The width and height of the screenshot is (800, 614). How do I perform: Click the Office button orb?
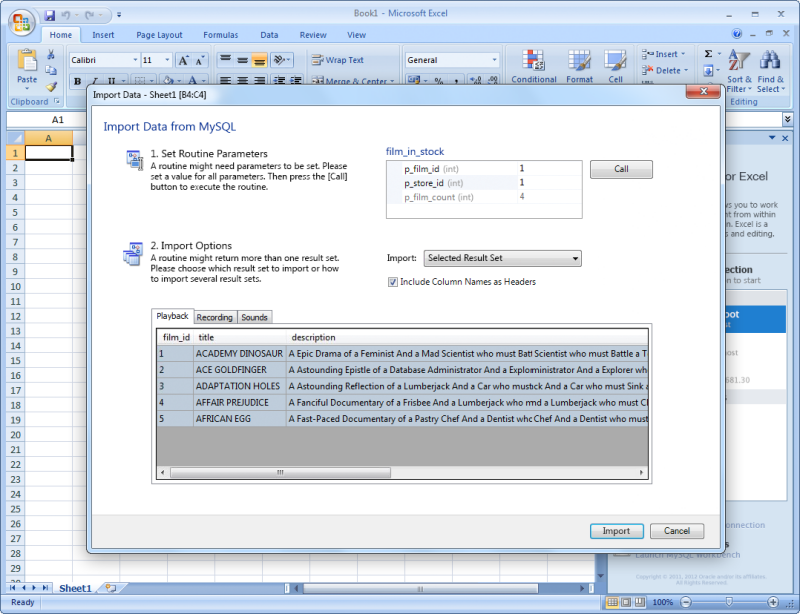tap(21, 23)
